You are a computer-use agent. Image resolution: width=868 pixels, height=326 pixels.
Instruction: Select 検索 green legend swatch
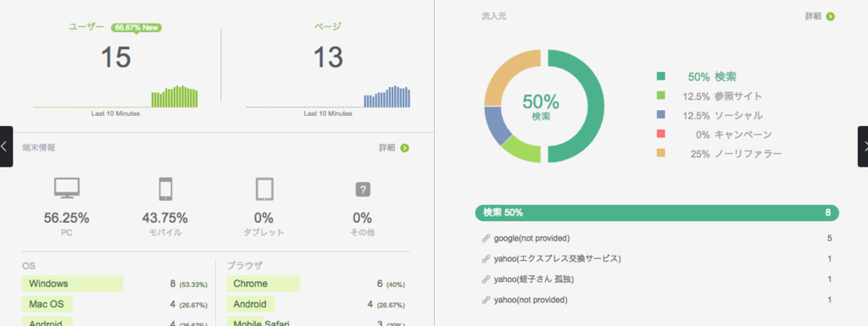pos(660,77)
